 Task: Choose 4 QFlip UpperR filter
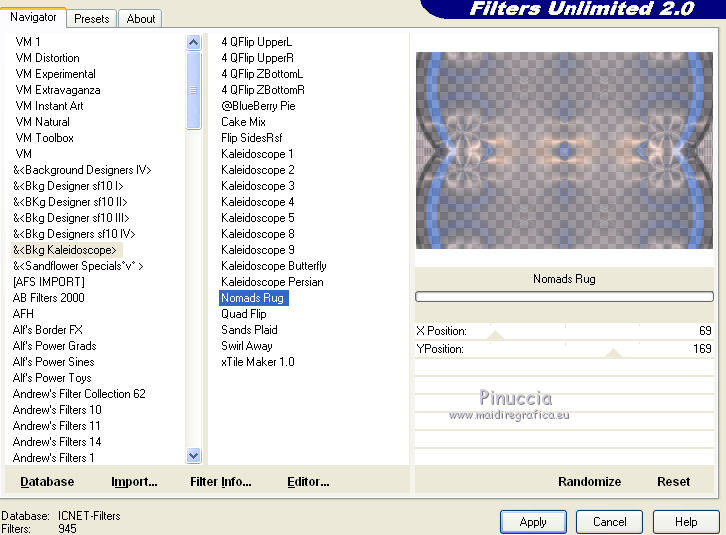[257, 58]
